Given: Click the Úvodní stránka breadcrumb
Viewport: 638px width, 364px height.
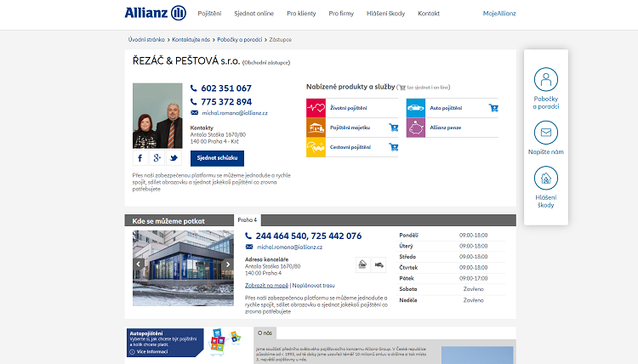Looking at the screenshot, I should click(146, 39).
